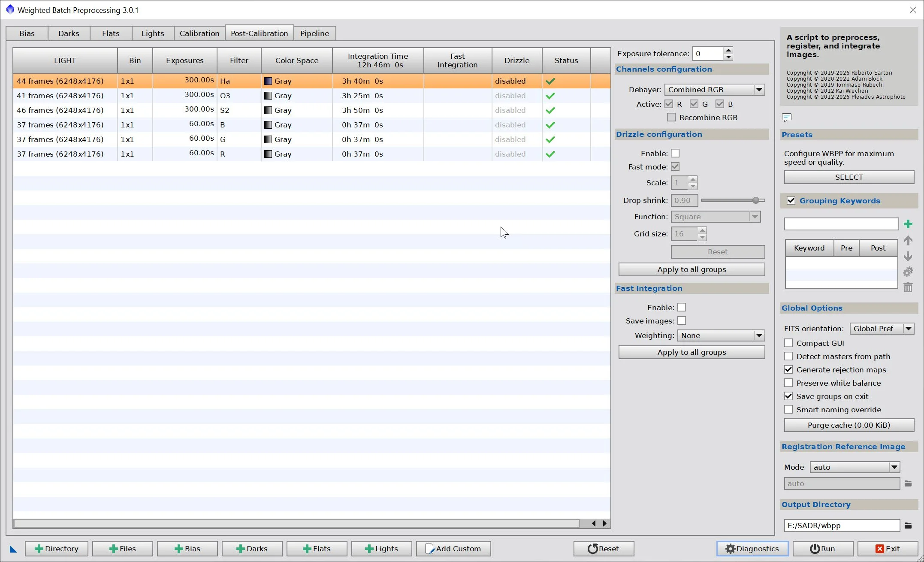924x562 pixels.
Task: Switch to the Flats tab
Action: tap(111, 33)
